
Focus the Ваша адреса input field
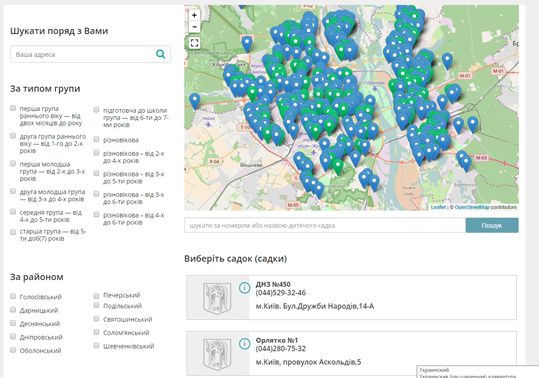[82, 54]
